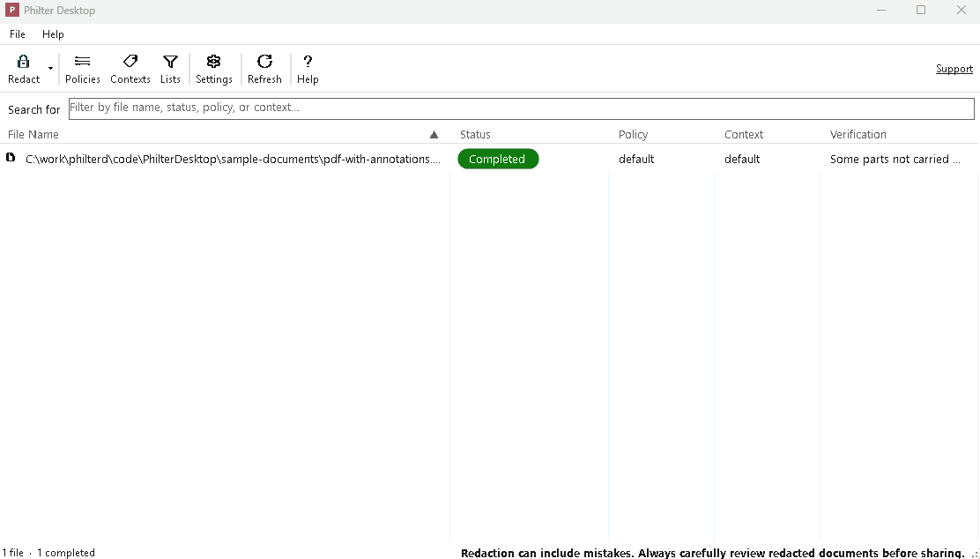
Task: Click the "default" Context cell
Action: coord(742,159)
